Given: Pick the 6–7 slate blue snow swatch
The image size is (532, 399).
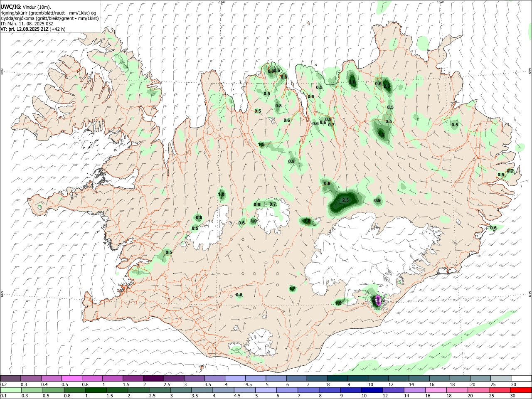Looking at the screenshot, I should [x=296, y=378].
